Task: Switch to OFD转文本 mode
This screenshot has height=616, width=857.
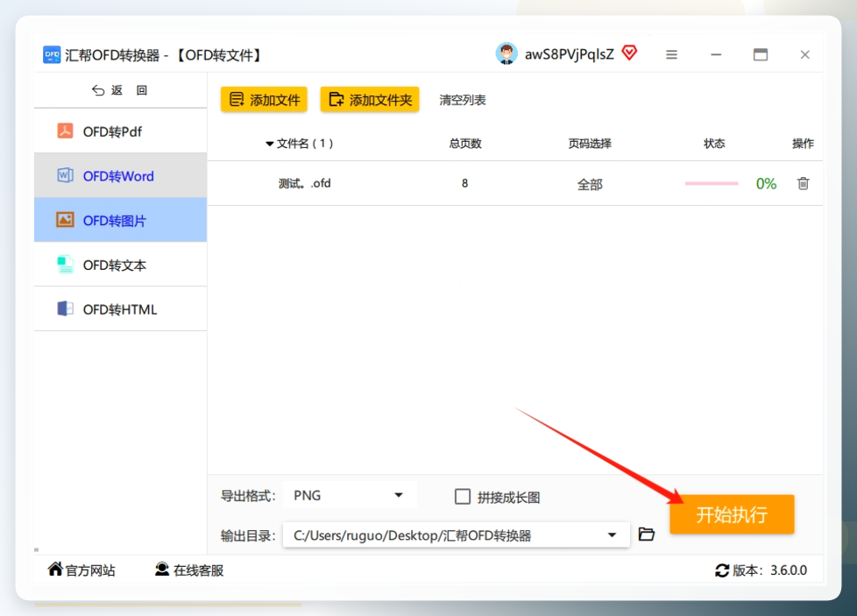Action: click(120, 265)
